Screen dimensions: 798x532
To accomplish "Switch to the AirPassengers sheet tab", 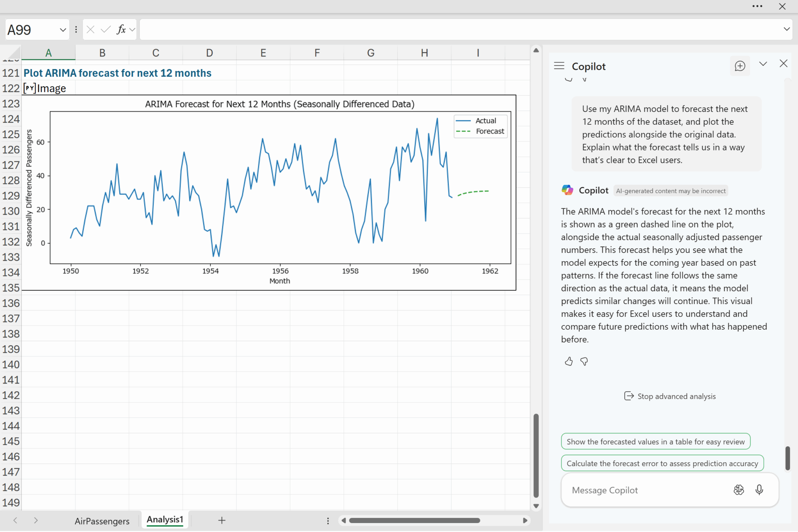I will [x=102, y=521].
